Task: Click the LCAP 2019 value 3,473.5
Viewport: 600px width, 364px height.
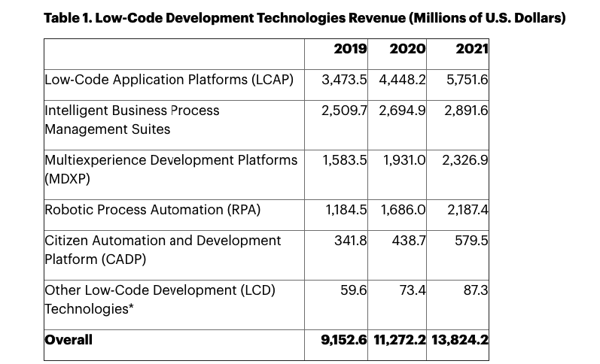Action: (344, 79)
